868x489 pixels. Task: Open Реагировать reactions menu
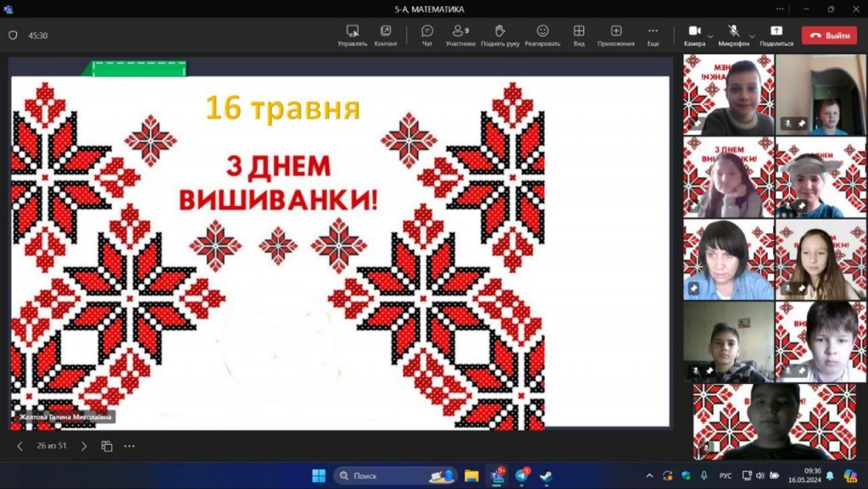pos(542,35)
